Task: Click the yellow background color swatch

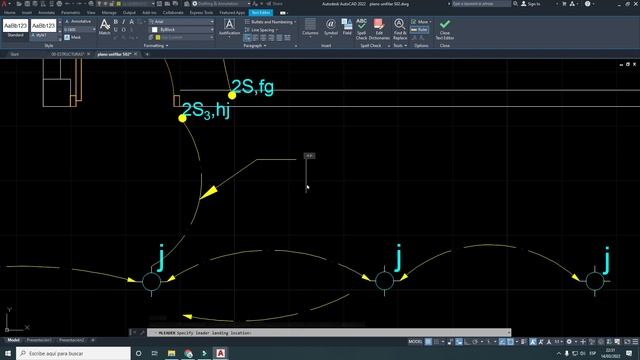Action: pyautogui.click(x=158, y=38)
